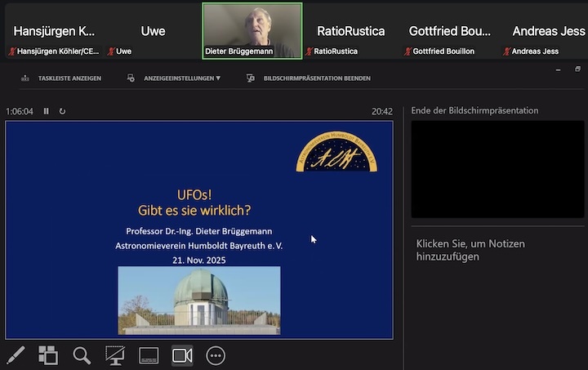Click muted mic icon beside Andreas Jess name

[x=506, y=51]
